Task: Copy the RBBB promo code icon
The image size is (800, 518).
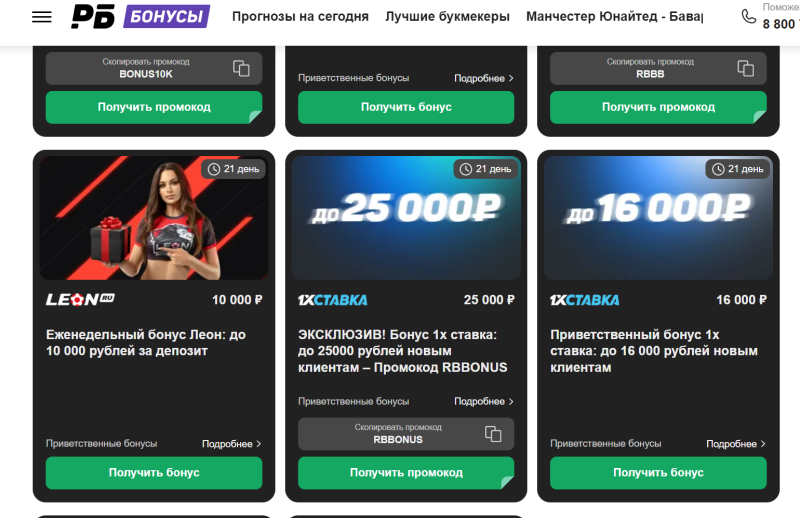Action: tap(745, 68)
